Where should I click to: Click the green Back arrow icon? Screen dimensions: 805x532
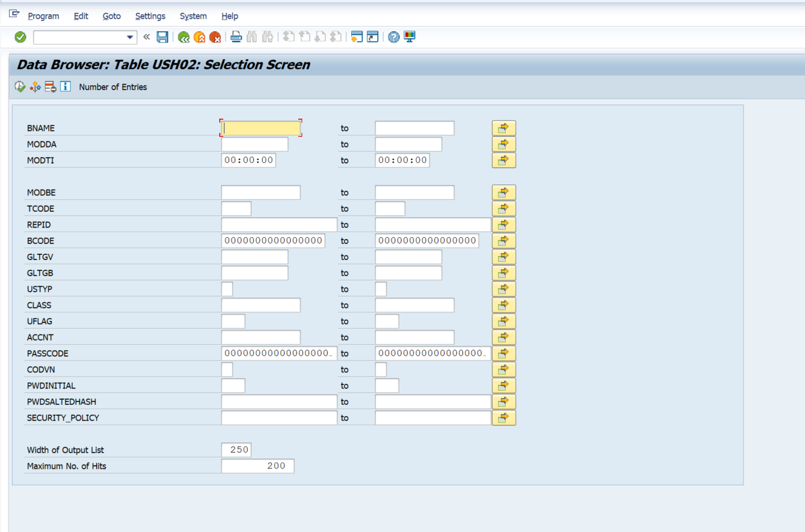click(x=183, y=37)
